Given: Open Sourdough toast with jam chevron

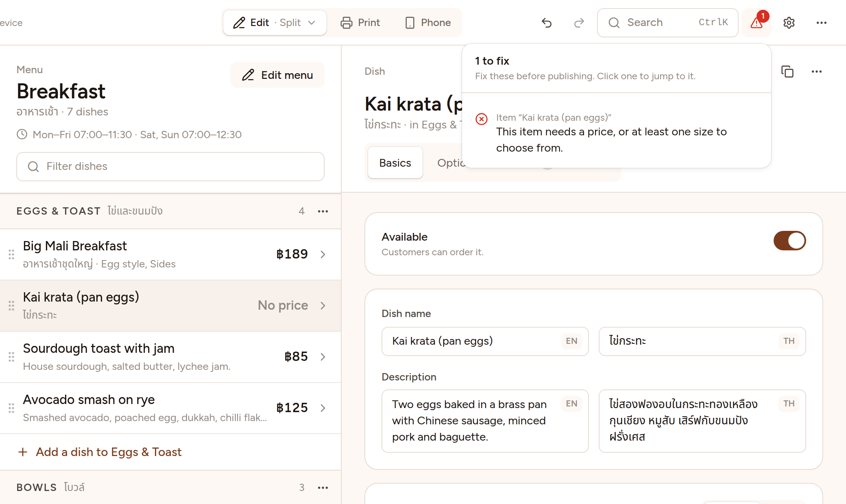Looking at the screenshot, I should 323,357.
